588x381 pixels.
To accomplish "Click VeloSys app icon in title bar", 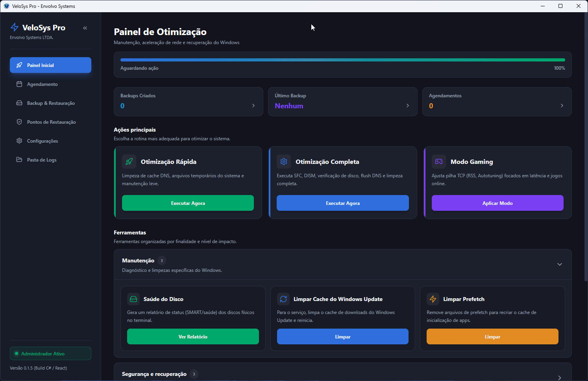I will click(x=6, y=6).
